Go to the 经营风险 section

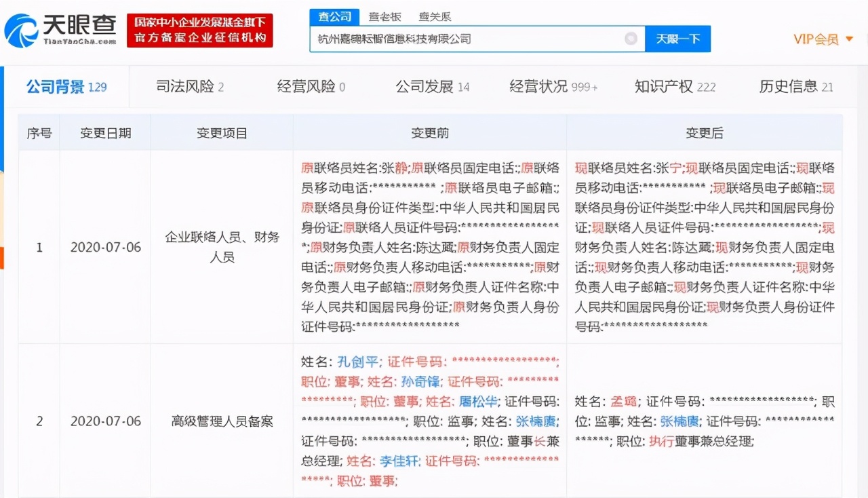(311, 87)
